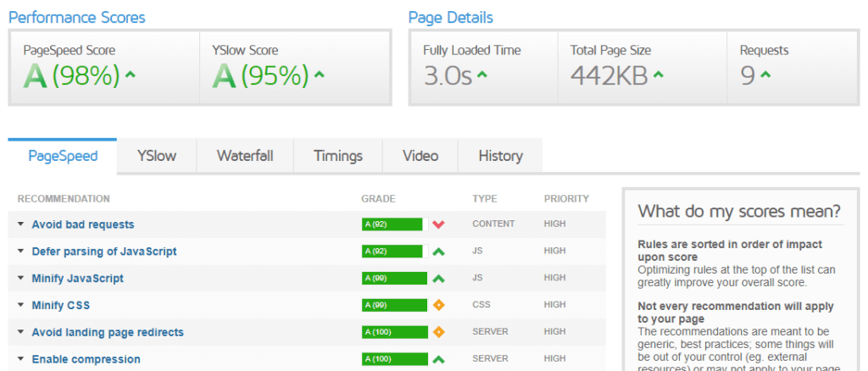Select the PageSpeed tab

coord(63,156)
